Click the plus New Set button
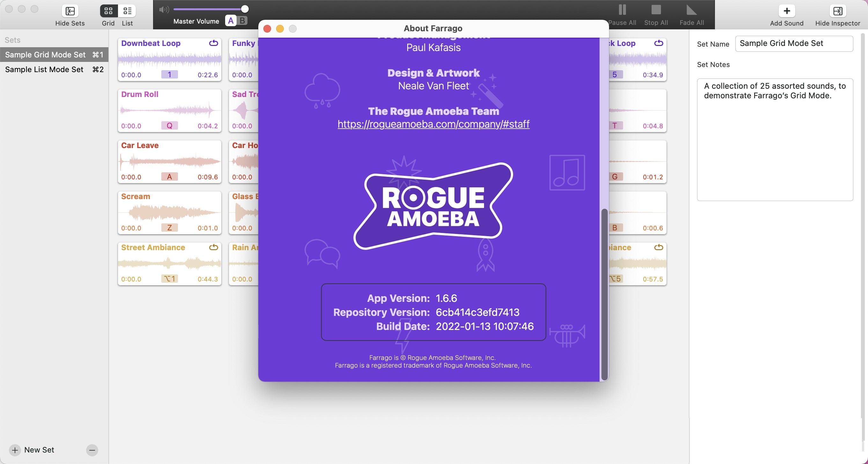The height and width of the screenshot is (464, 868). point(15,450)
